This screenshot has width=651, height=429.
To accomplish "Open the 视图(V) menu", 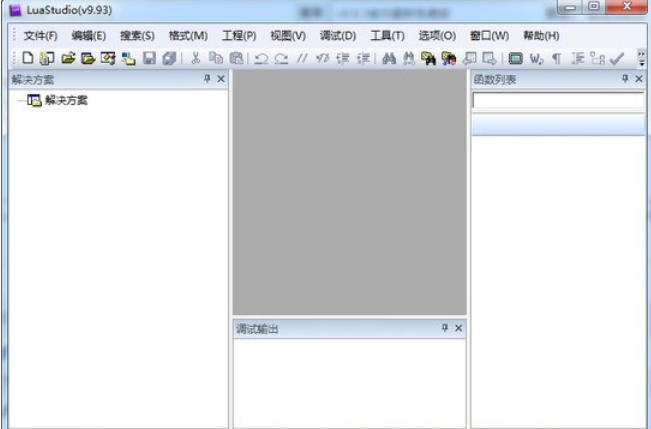I will 288,36.
